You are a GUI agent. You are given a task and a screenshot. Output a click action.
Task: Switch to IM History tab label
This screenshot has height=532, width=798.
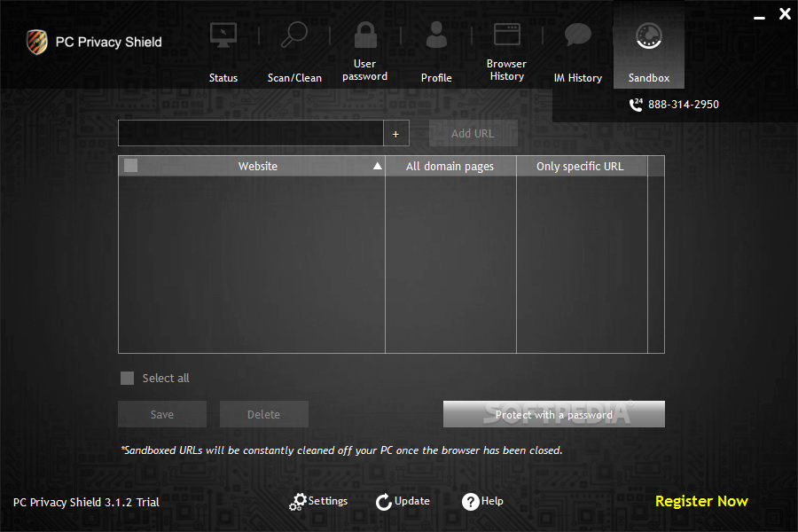click(578, 78)
